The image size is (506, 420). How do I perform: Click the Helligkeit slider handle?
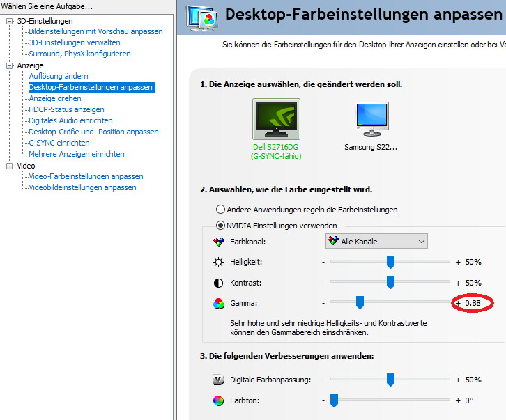(x=390, y=262)
